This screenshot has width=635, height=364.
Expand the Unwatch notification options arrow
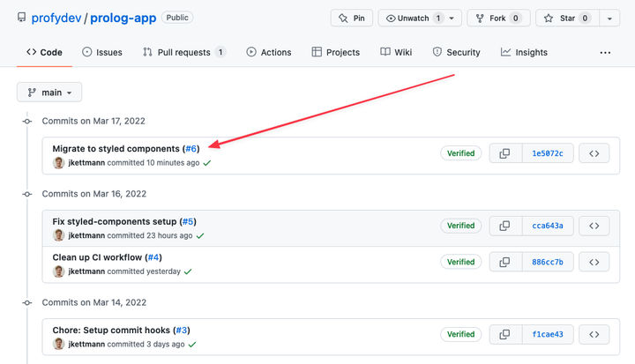452,19
